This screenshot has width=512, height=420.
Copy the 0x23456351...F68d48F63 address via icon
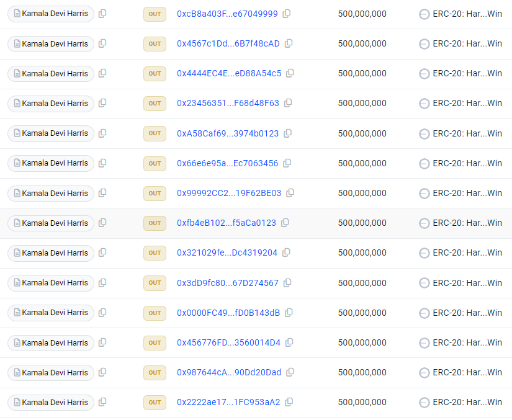tap(288, 103)
